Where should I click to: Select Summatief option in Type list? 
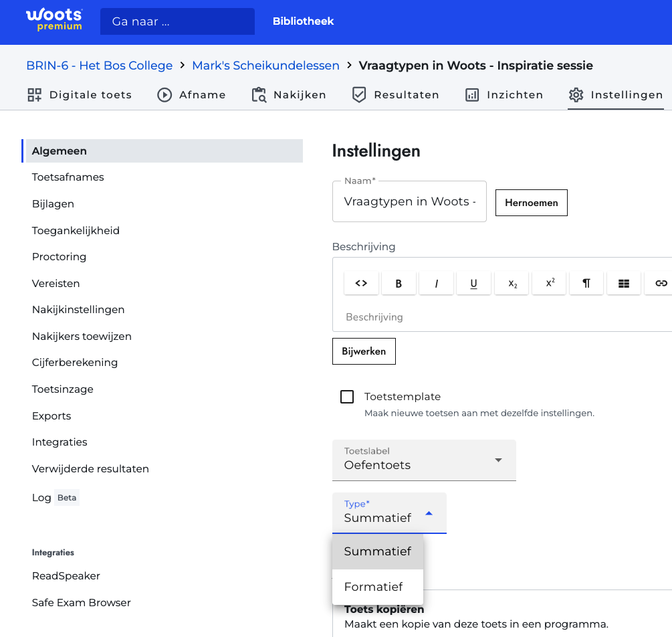378,551
